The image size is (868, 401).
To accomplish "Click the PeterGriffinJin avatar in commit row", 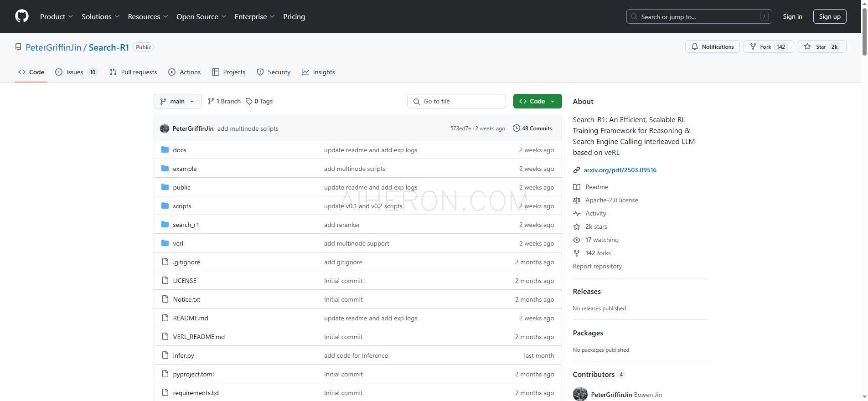I will [x=165, y=129].
